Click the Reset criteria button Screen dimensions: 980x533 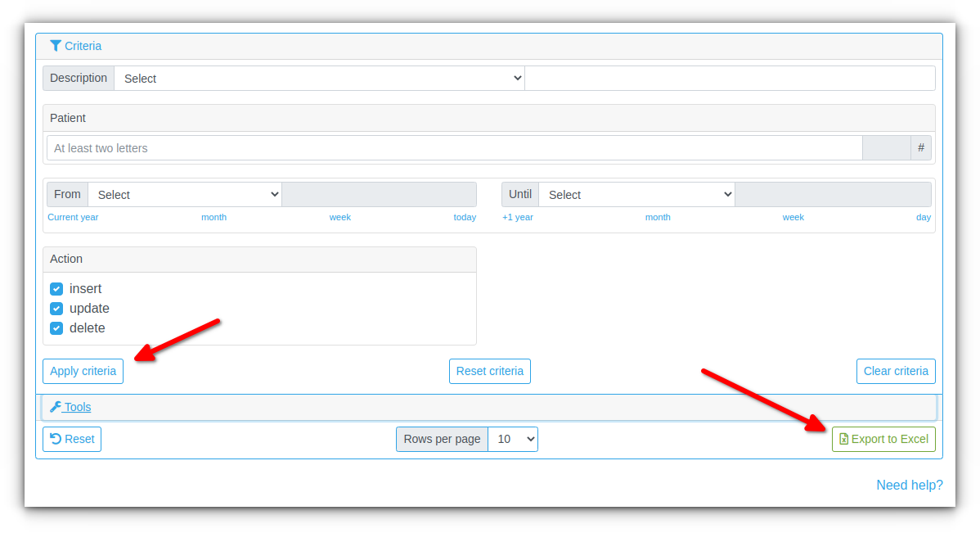pos(490,371)
